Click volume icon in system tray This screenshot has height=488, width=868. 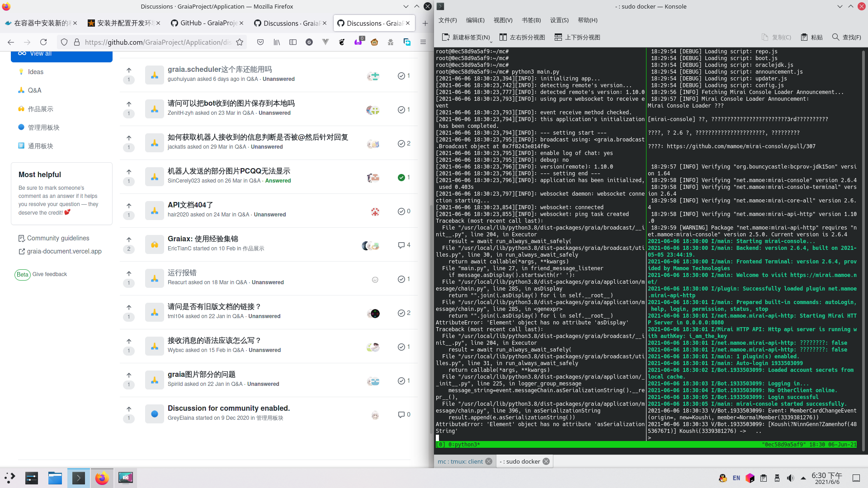click(790, 478)
